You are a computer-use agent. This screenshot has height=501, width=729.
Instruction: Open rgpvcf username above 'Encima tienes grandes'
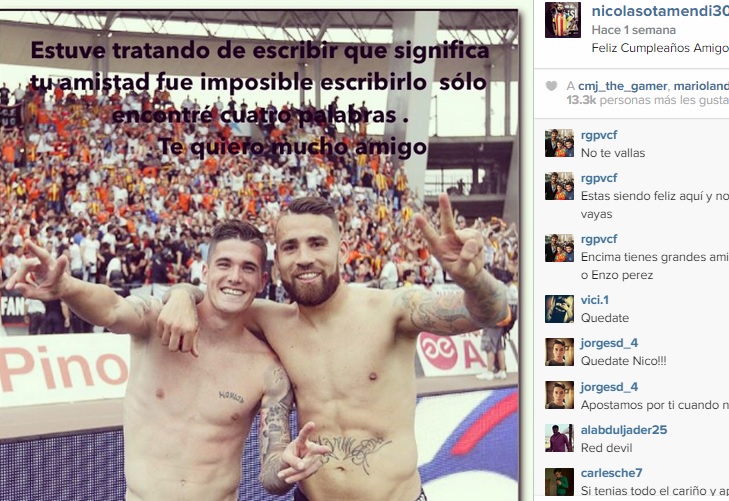(599, 239)
